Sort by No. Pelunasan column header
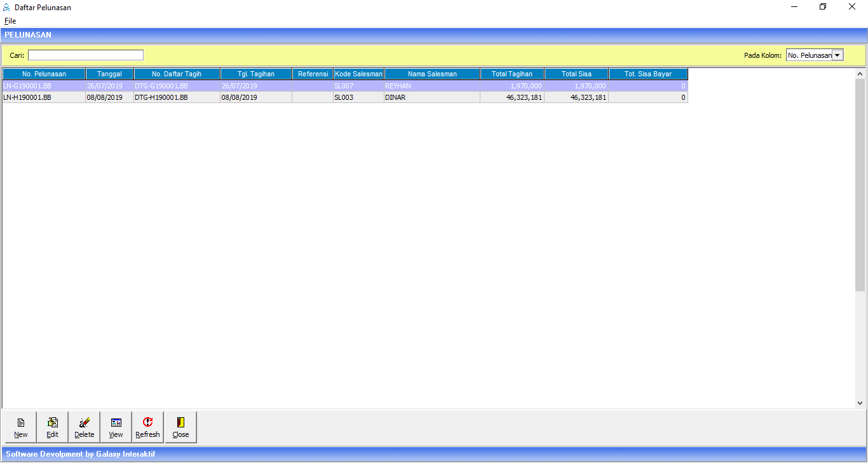 pos(44,74)
